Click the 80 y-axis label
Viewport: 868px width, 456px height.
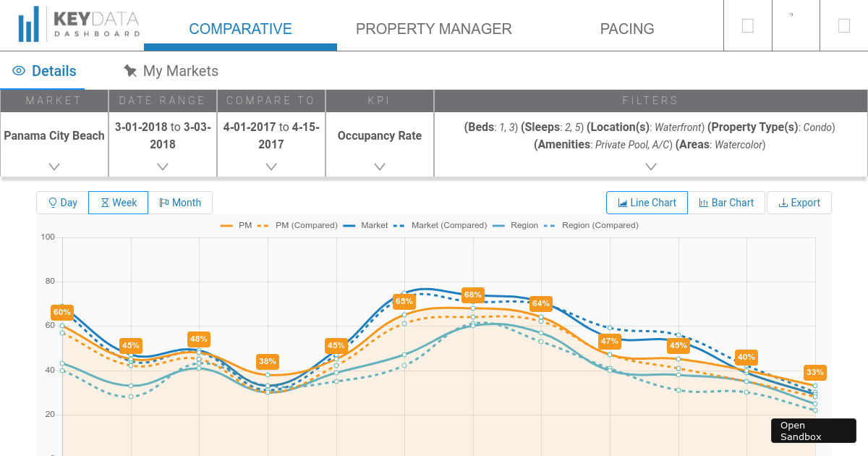click(x=50, y=282)
